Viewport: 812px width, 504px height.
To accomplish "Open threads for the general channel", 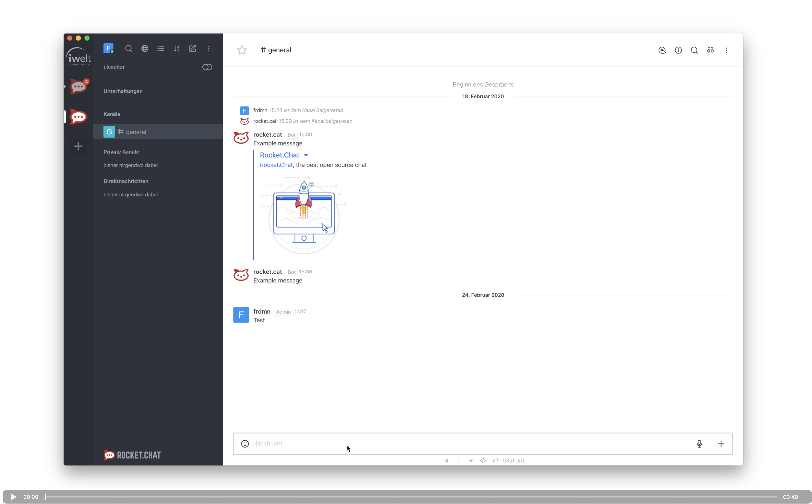I will click(662, 50).
